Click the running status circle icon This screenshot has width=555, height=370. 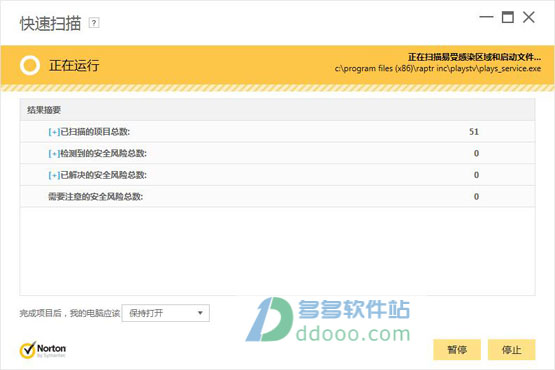click(x=30, y=66)
